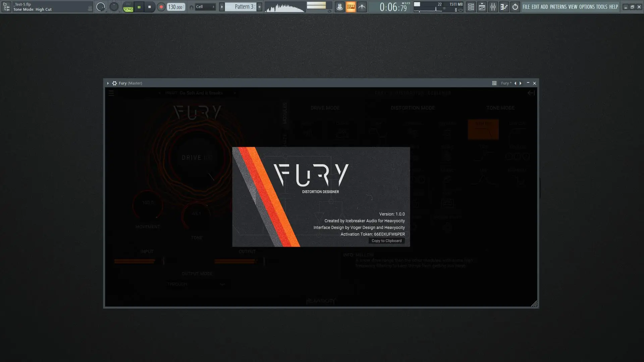Click the tempo 130.000 field
This screenshot has height=362, width=644.
175,7
